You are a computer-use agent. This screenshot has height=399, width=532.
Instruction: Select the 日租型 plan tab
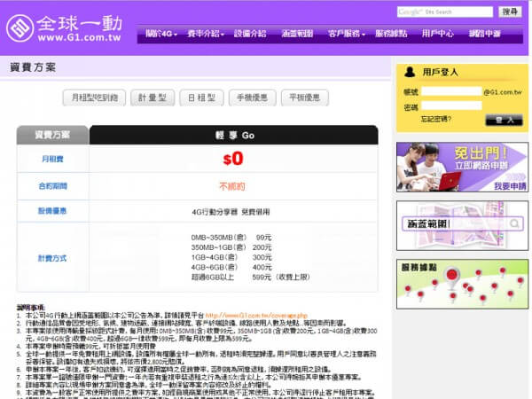pyautogui.click(x=201, y=98)
